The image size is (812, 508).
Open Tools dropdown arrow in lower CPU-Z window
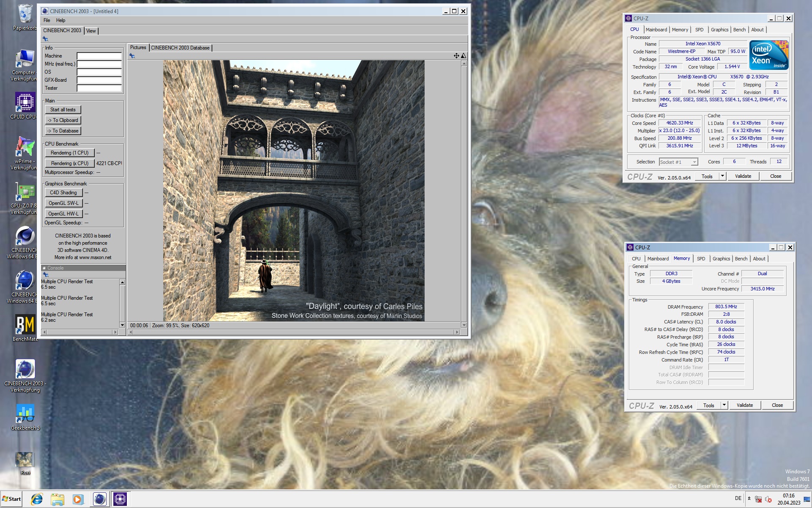point(724,405)
